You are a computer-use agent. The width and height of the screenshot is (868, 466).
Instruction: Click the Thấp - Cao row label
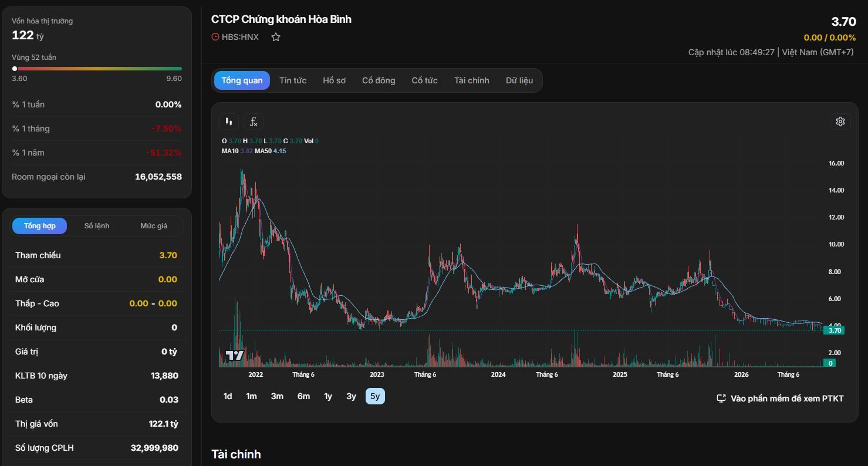[x=37, y=303]
